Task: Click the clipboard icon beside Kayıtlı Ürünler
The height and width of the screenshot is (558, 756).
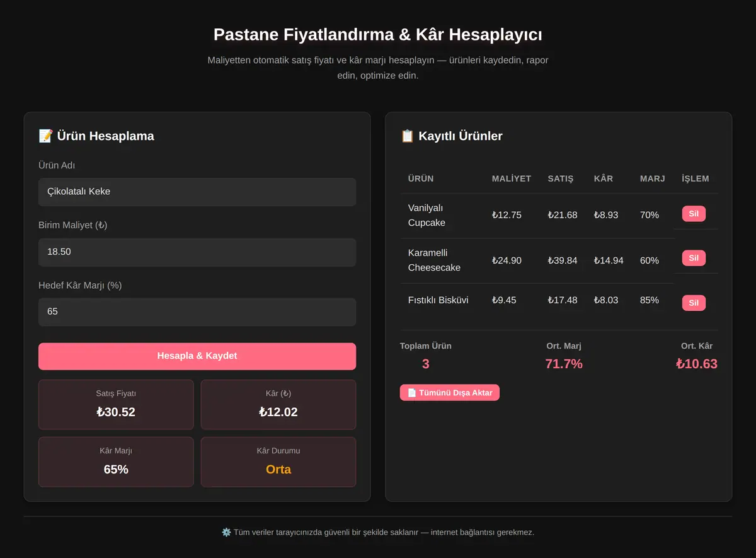Action: point(407,136)
